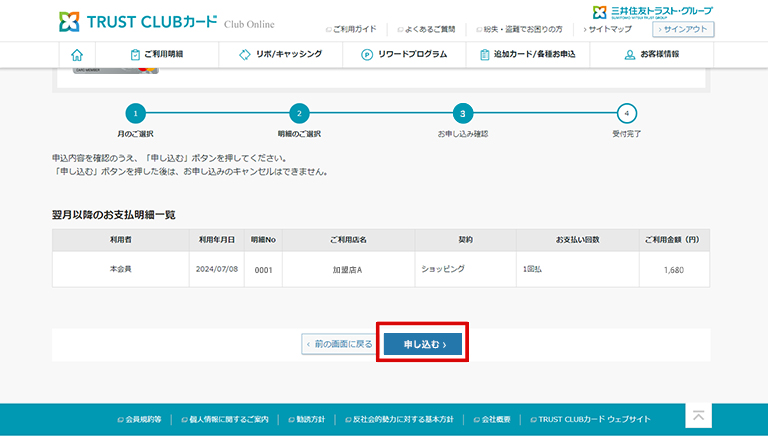Click the 三井住友トラスト・グループ logo
Viewport: 768px width, 436px height.
(652, 12)
